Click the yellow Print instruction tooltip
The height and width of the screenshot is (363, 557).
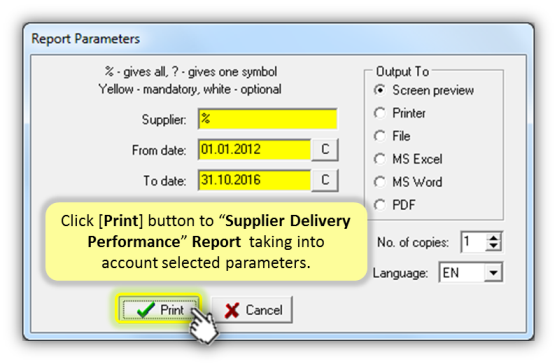point(206,242)
